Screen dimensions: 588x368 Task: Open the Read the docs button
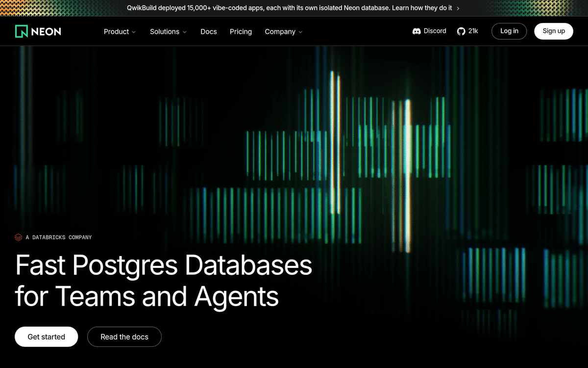click(124, 337)
